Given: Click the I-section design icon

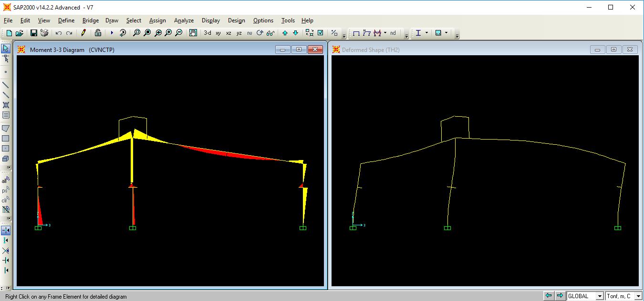Looking at the screenshot, I should tap(418, 33).
